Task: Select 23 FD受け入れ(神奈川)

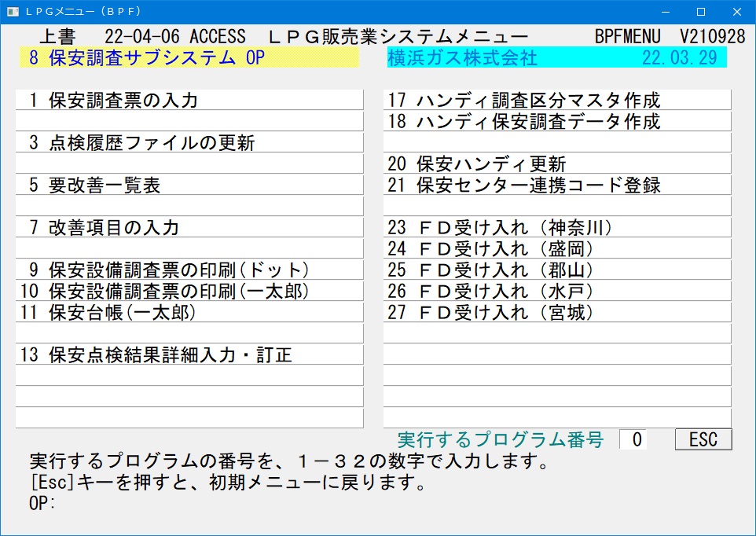Action: coord(557,227)
